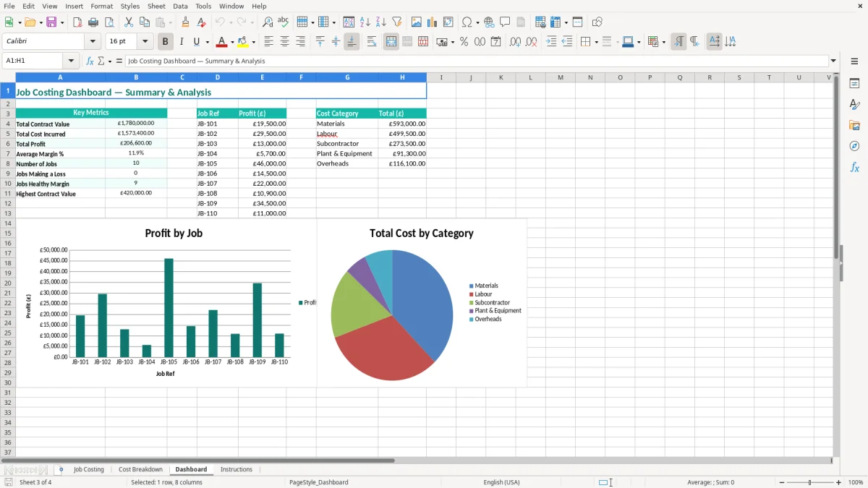Click the Sum sigma button
Image resolution: width=868 pixels, height=488 pixels.
[x=102, y=61]
